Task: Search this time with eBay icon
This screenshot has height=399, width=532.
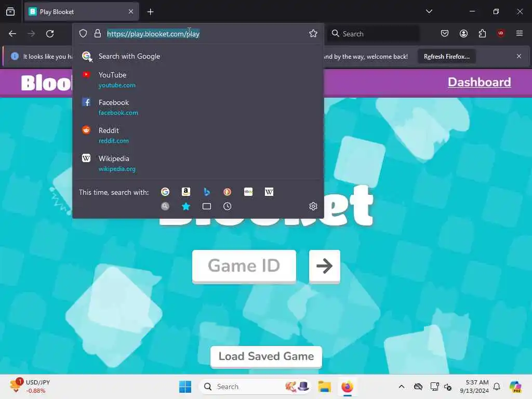Action: pos(248,192)
